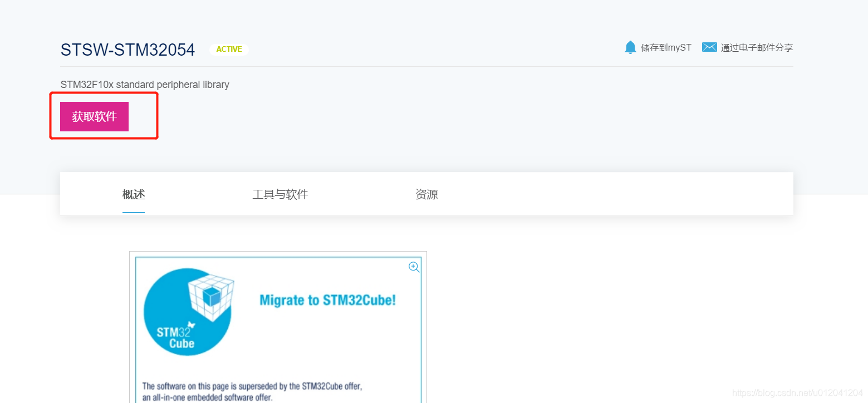
Task: Click the STSW-STM32054 product title
Action: click(127, 50)
